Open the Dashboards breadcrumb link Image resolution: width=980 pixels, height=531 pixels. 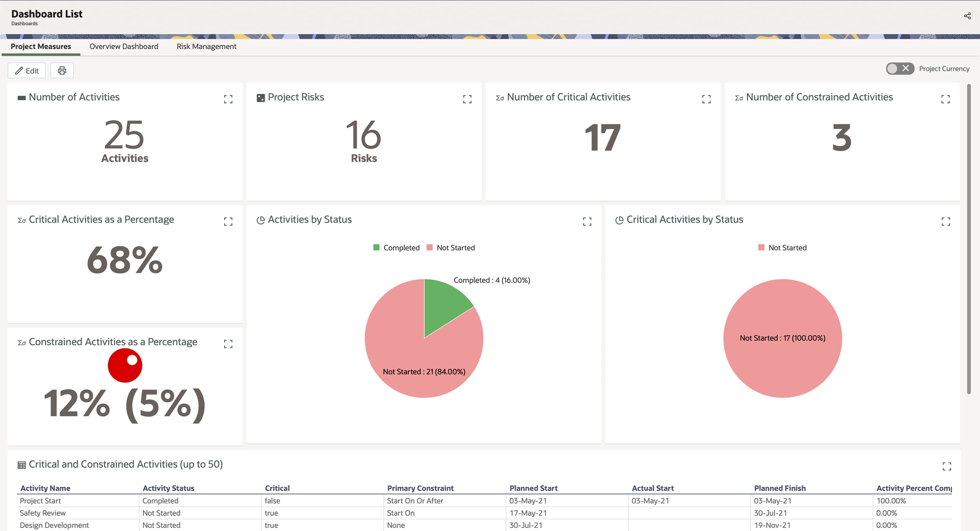coord(24,23)
